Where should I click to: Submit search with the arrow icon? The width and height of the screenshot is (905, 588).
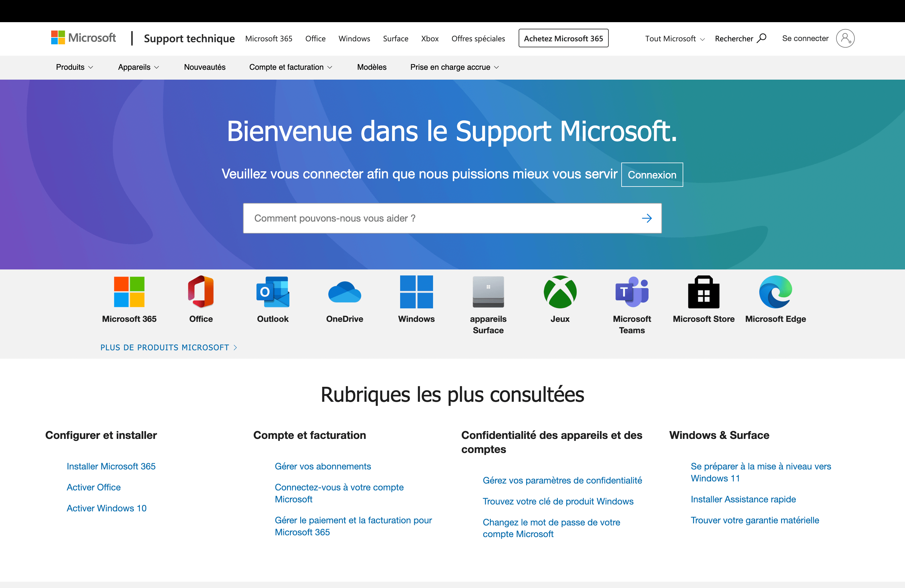pos(646,218)
